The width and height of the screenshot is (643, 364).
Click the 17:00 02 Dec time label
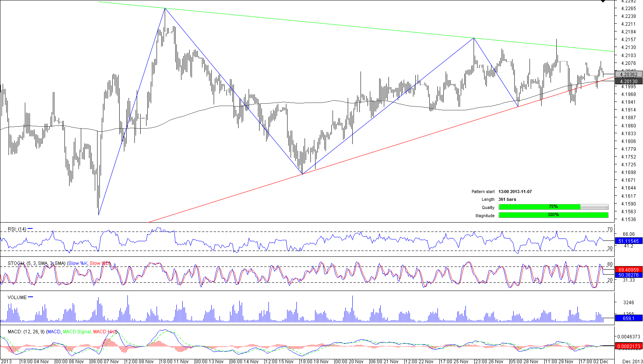[594, 361]
